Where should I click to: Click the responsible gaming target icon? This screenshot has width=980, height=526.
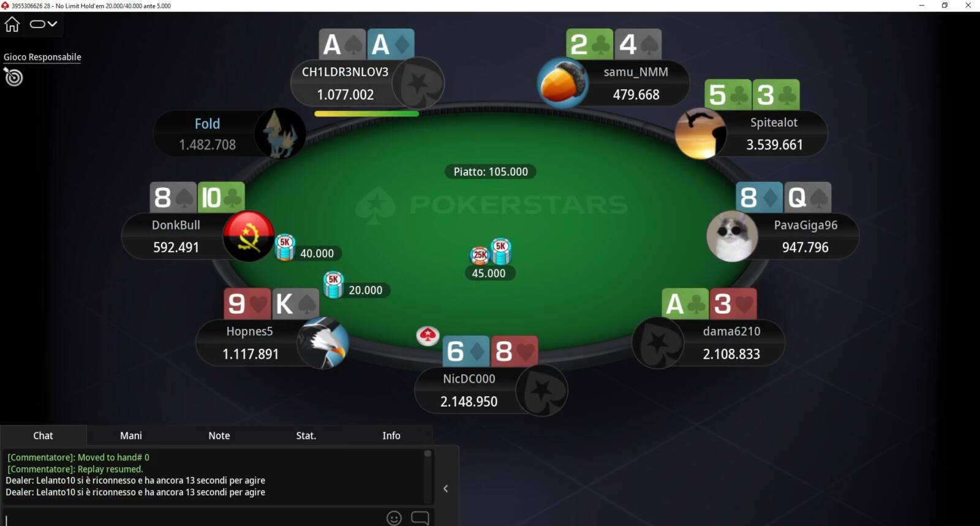click(13, 77)
